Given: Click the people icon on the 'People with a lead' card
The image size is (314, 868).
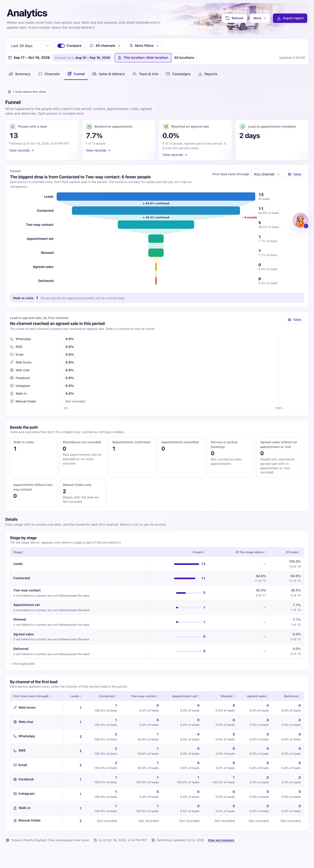Looking at the screenshot, I should (13, 127).
